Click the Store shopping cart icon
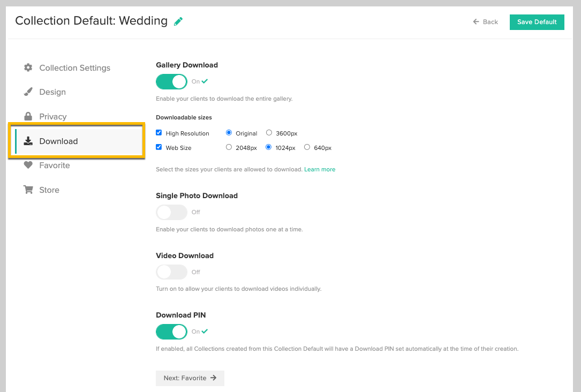581x392 pixels. click(x=28, y=190)
